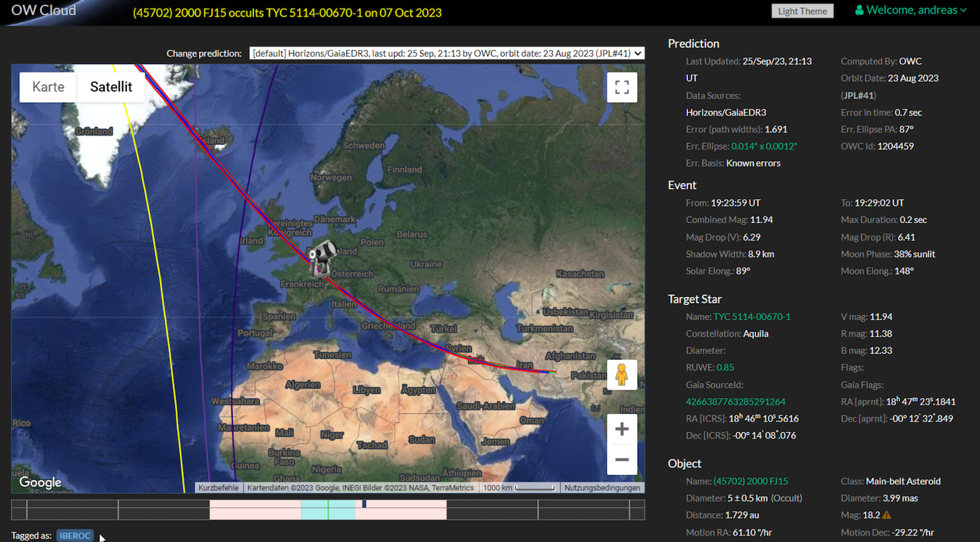Screen dimensions: 980x542
Task: Click the Street View pegman icon
Action: pyautogui.click(x=621, y=375)
